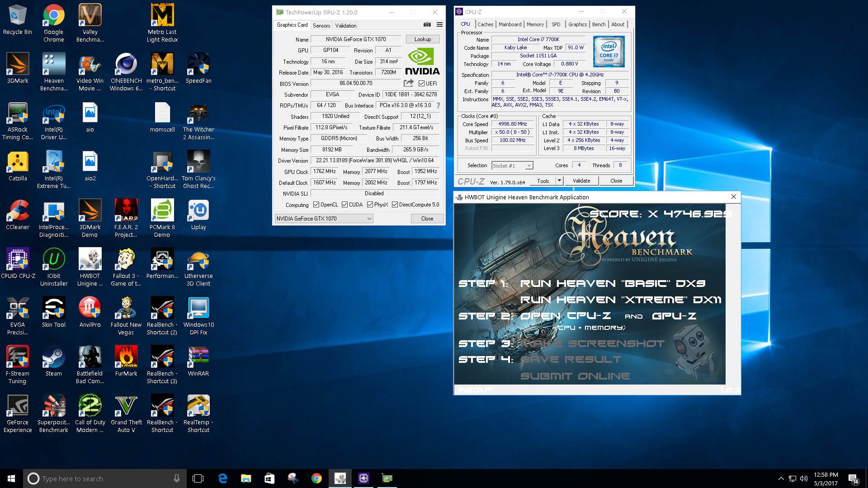
Task: Select the CINEBENCH Windows 64 icon
Action: 126,72
